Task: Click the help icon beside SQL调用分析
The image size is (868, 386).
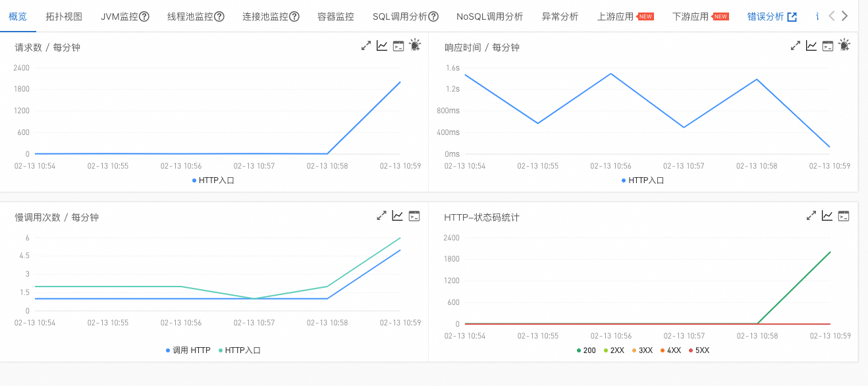Action: tap(433, 16)
